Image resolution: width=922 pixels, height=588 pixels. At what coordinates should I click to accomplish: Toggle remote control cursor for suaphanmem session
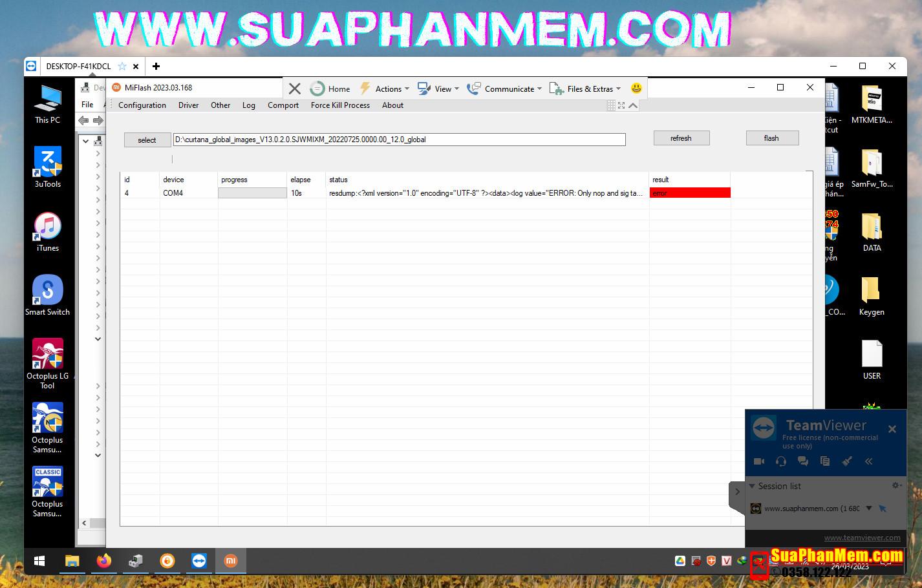click(883, 509)
